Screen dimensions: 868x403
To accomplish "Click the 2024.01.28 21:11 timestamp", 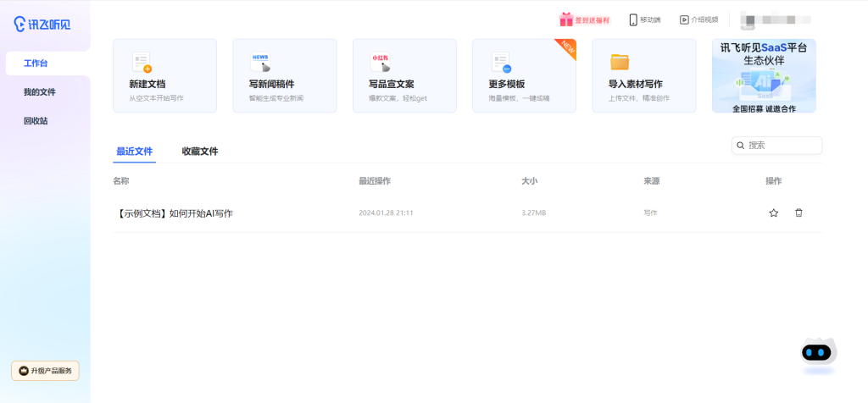I will pyautogui.click(x=386, y=213).
